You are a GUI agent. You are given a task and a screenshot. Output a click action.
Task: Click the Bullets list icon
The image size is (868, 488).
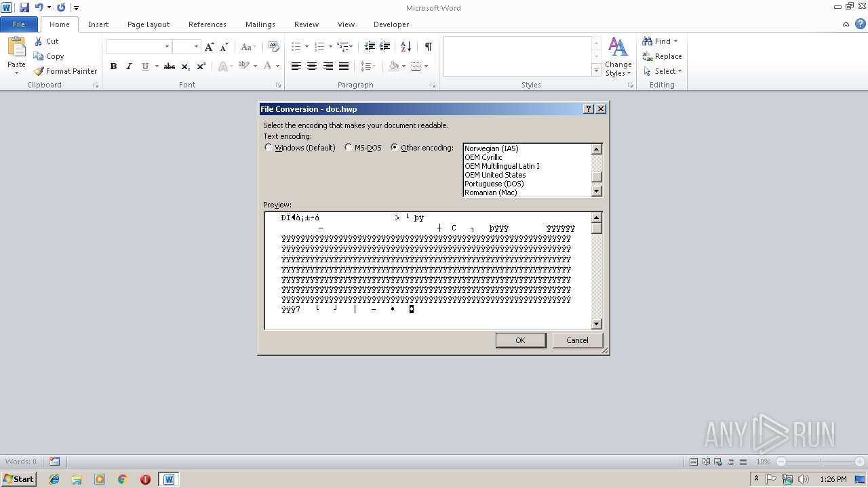point(296,47)
